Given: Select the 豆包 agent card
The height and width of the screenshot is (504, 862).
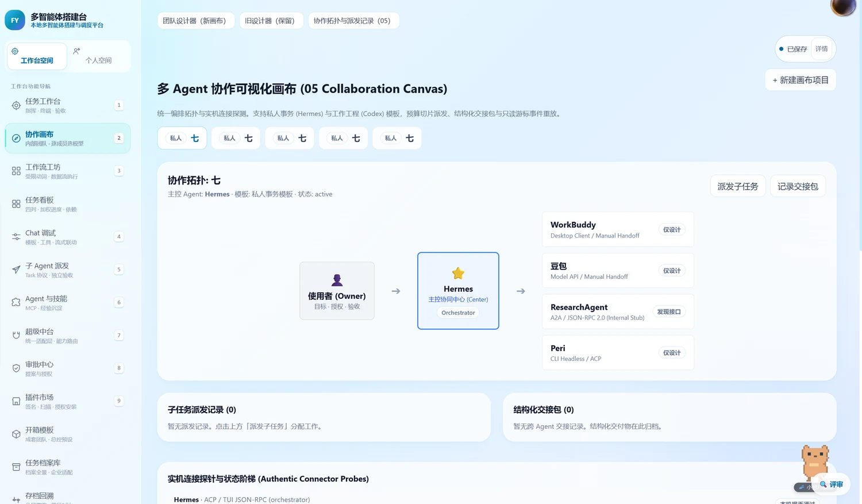Looking at the screenshot, I should pyautogui.click(x=618, y=271).
